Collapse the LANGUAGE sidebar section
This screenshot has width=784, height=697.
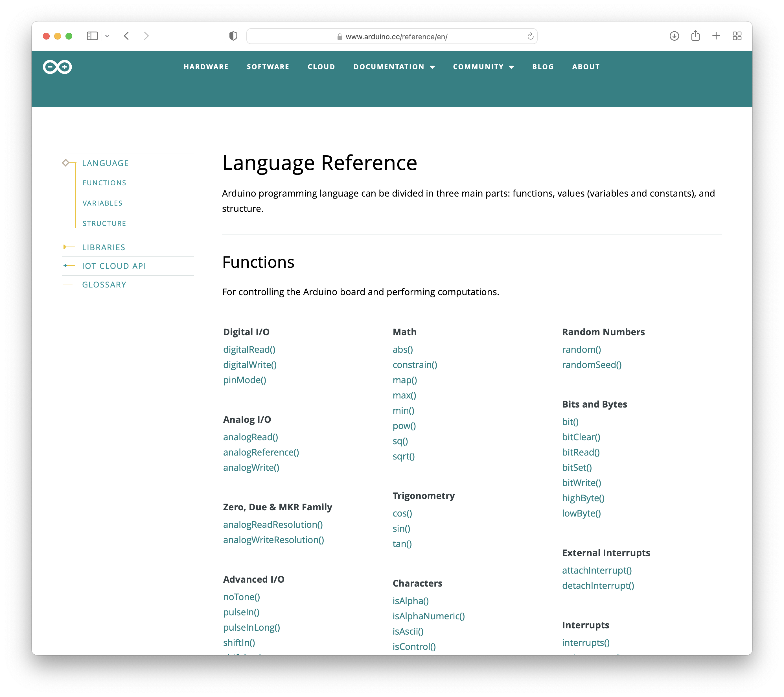point(106,163)
